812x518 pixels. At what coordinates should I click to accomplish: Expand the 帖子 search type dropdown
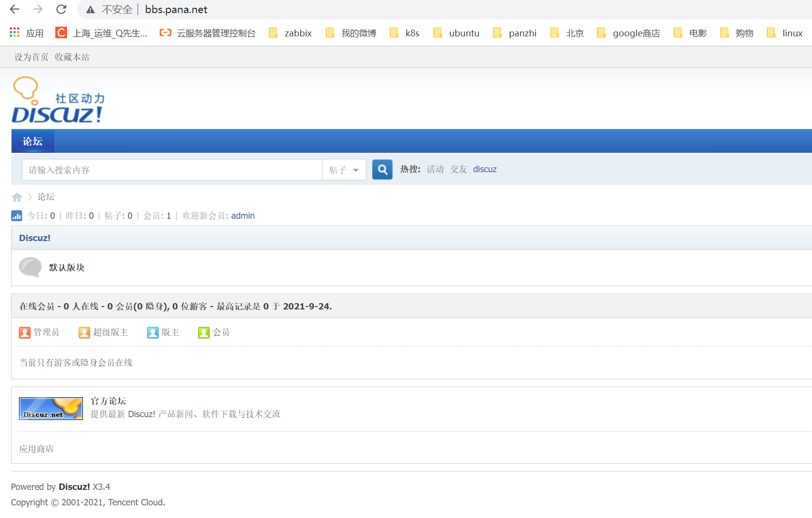(344, 170)
